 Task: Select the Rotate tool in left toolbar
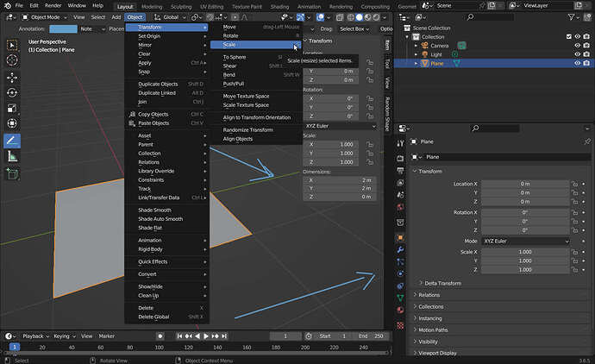[12, 93]
